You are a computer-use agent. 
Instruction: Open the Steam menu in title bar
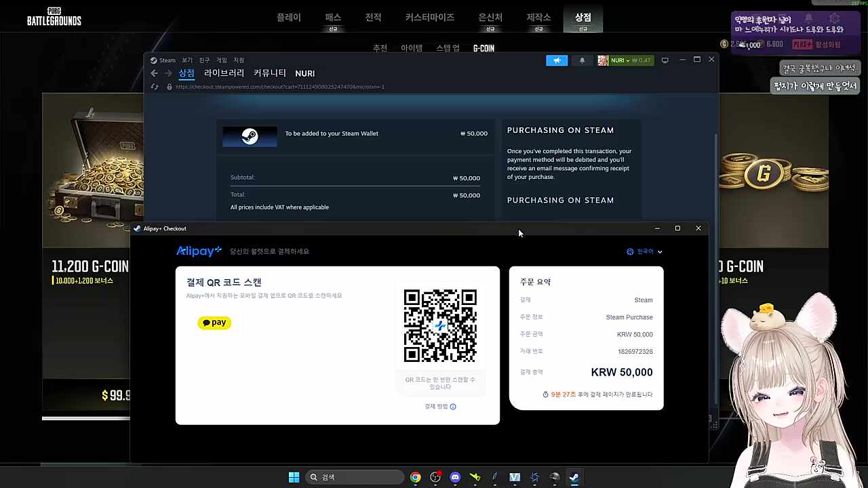pyautogui.click(x=167, y=60)
